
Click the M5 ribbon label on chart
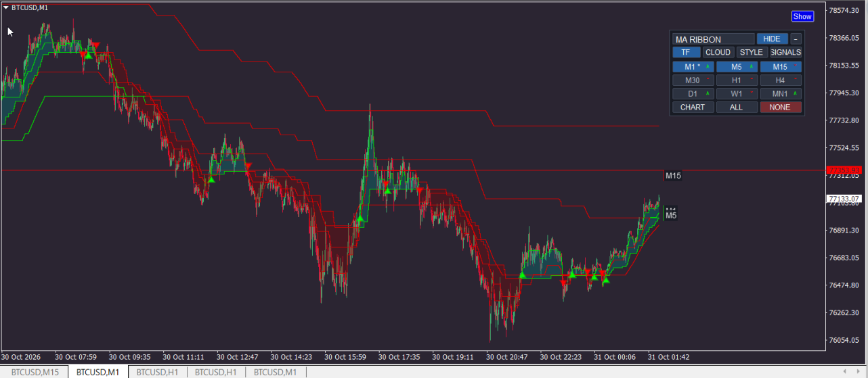pyautogui.click(x=671, y=216)
